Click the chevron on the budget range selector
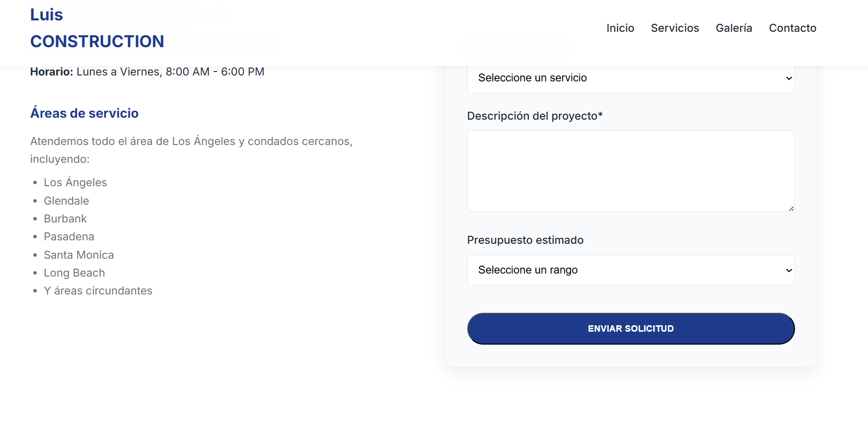The width and height of the screenshot is (868, 430). pos(788,270)
